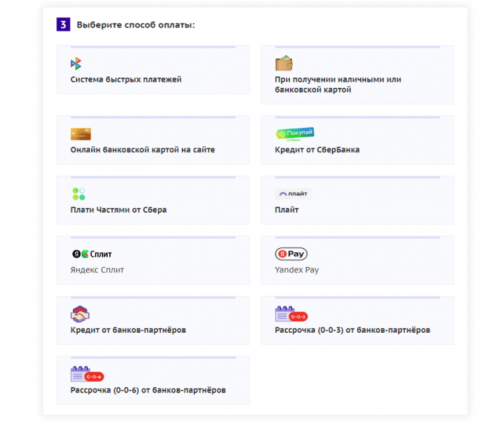The image size is (504, 424).
Task: Click the Плайт logo badge
Action: coord(293,194)
